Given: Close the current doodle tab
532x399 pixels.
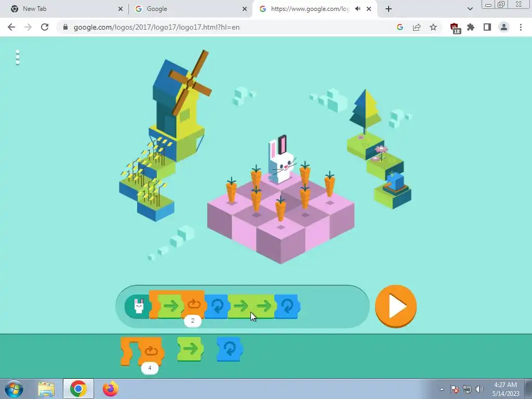Looking at the screenshot, I should [369, 9].
